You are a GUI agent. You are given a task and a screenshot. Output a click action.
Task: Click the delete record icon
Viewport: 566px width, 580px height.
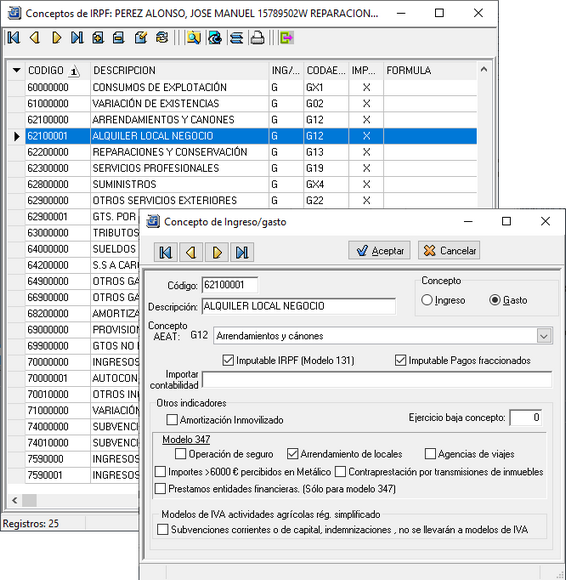pos(118,38)
